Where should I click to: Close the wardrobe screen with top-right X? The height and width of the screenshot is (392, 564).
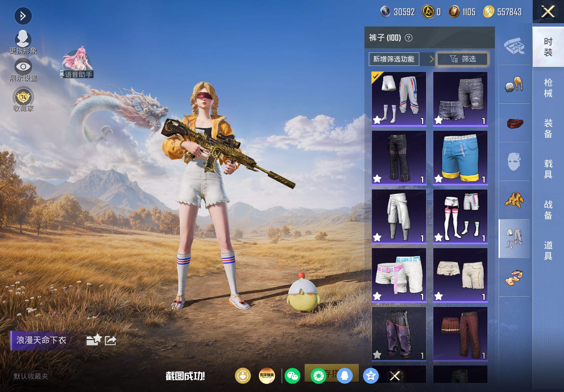(x=548, y=11)
